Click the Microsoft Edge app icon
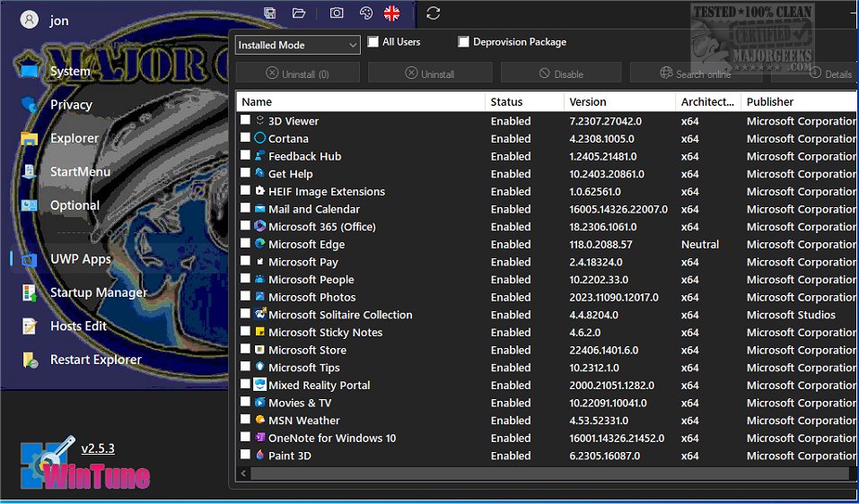Image resolution: width=859 pixels, height=504 pixels. 259,244
